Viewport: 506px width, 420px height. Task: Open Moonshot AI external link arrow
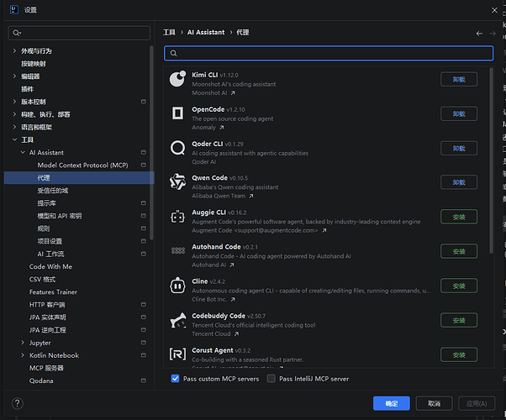[x=233, y=93]
